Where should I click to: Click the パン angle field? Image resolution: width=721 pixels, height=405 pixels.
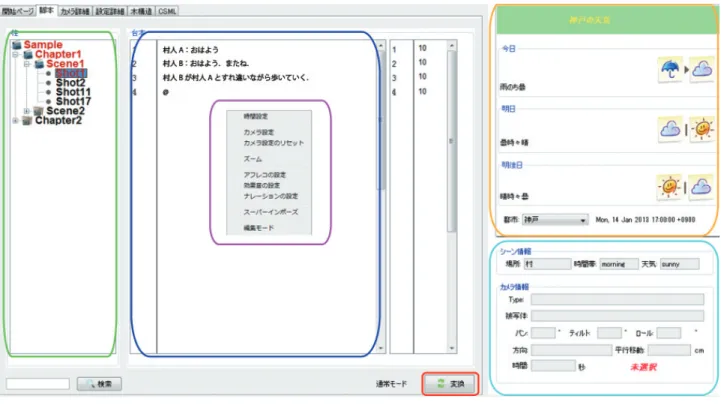point(543,333)
